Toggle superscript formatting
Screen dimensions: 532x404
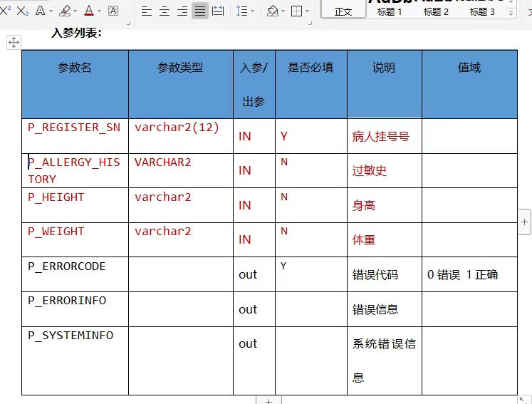(6, 11)
